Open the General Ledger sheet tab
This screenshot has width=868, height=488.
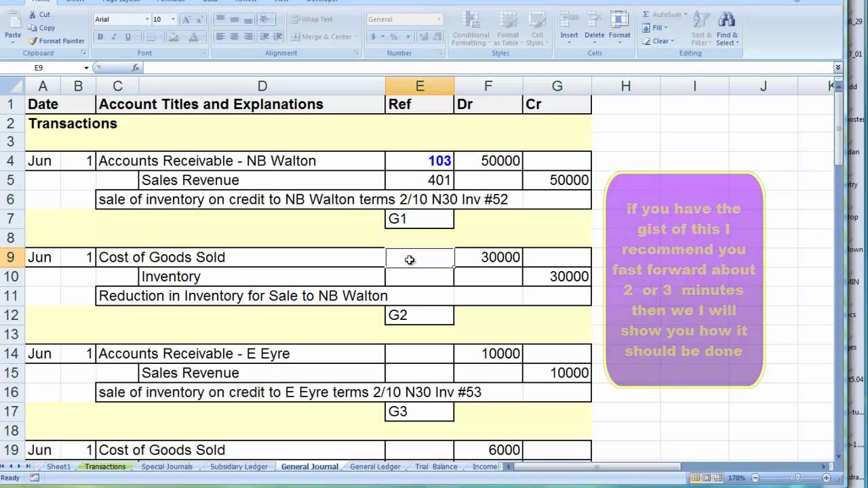[x=375, y=467]
